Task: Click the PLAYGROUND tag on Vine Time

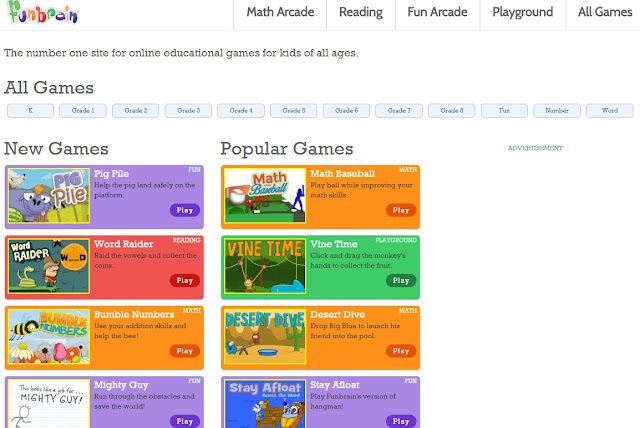Action: [396, 240]
